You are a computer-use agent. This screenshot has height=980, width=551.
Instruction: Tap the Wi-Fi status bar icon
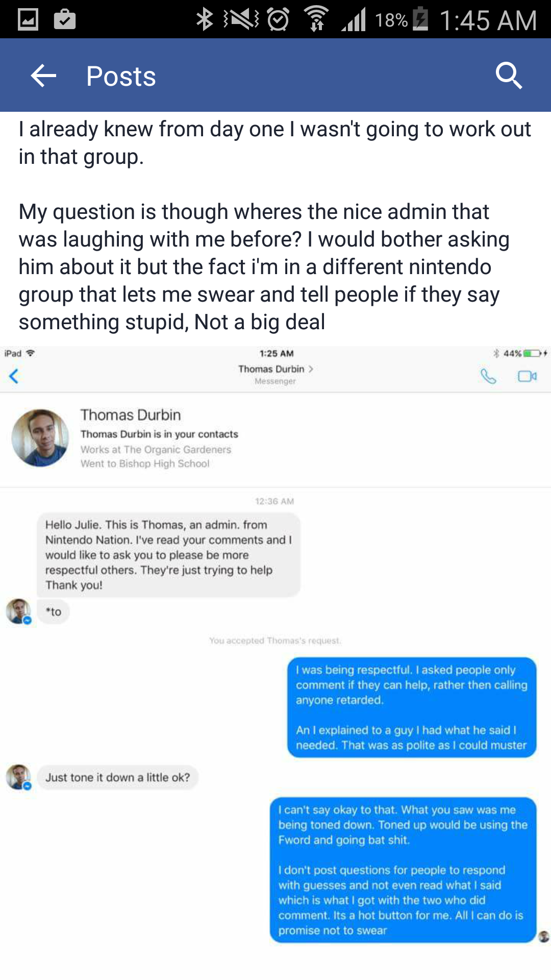[x=316, y=19]
